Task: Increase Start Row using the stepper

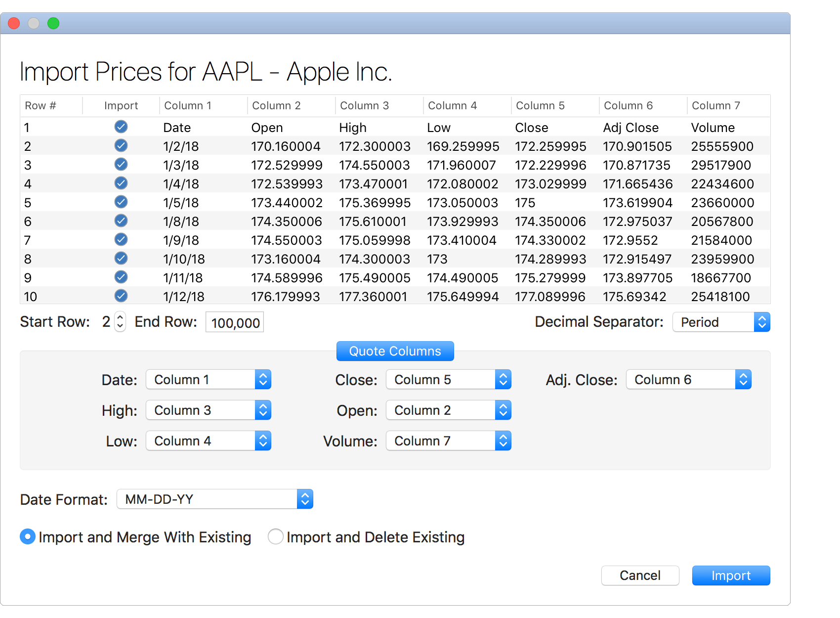Action: [x=120, y=318]
